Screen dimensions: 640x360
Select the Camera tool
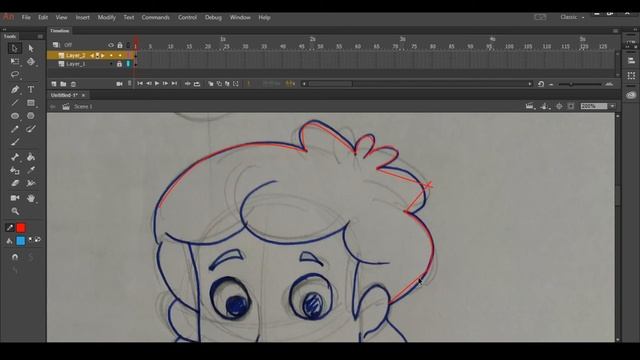point(15,198)
